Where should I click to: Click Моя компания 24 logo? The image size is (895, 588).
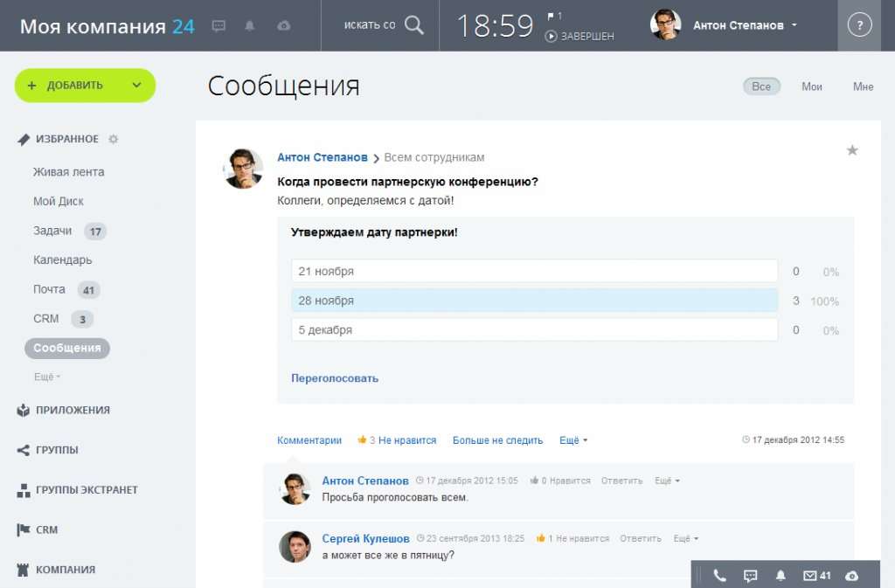[x=107, y=26]
